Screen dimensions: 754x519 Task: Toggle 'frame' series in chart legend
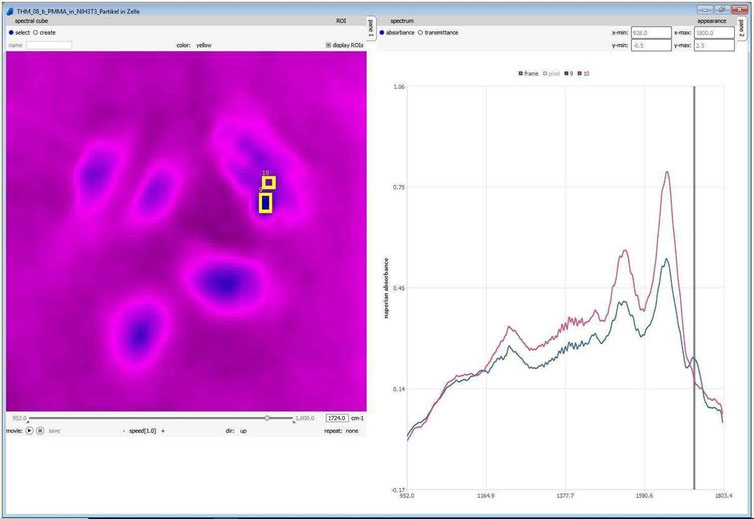click(528, 74)
